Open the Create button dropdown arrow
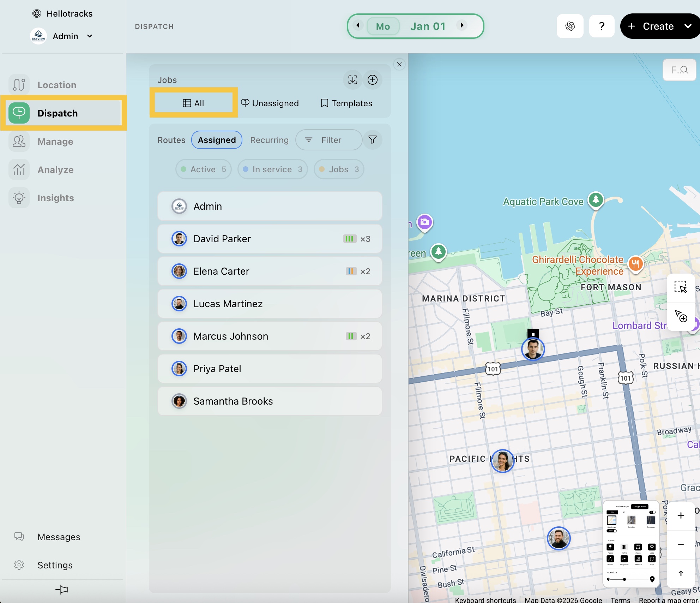The height and width of the screenshot is (603, 700). click(688, 26)
